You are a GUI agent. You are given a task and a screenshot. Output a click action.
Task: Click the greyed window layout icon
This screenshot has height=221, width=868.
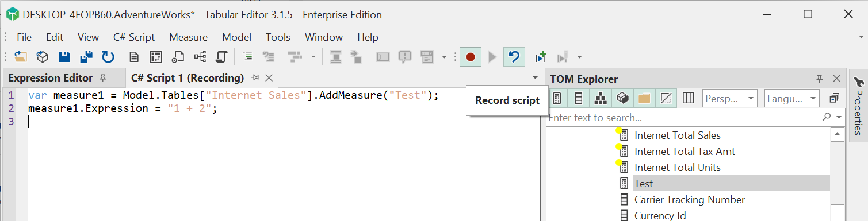click(x=427, y=57)
